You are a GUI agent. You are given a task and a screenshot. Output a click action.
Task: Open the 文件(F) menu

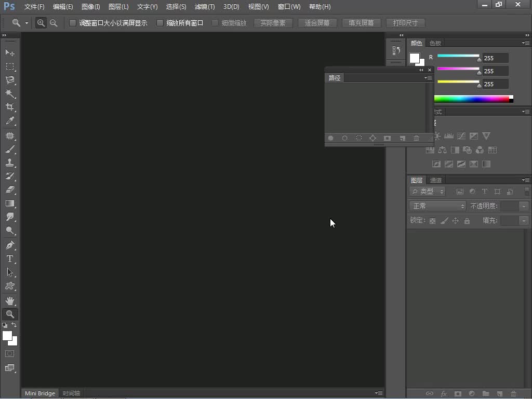point(34,7)
